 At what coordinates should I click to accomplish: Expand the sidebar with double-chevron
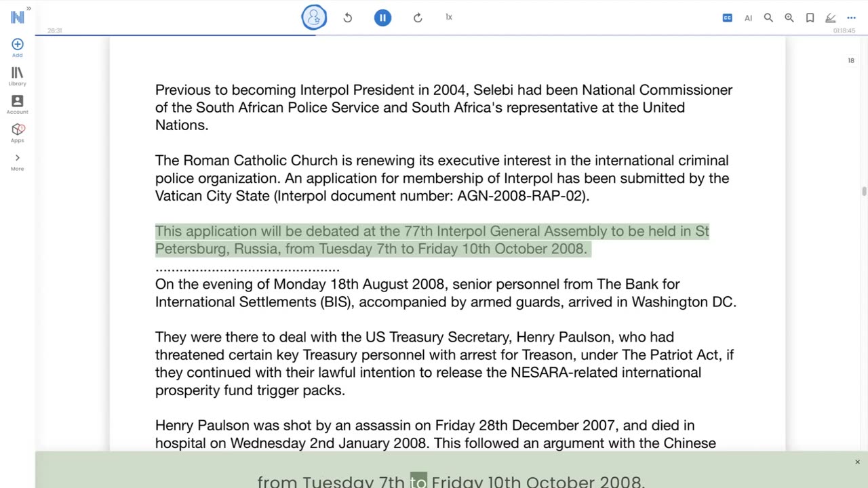click(28, 8)
